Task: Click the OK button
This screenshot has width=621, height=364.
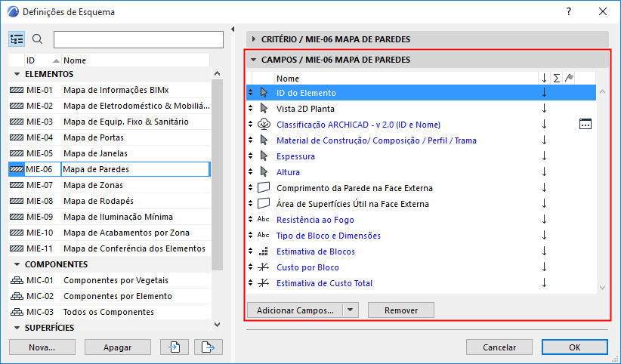Action: [575, 347]
